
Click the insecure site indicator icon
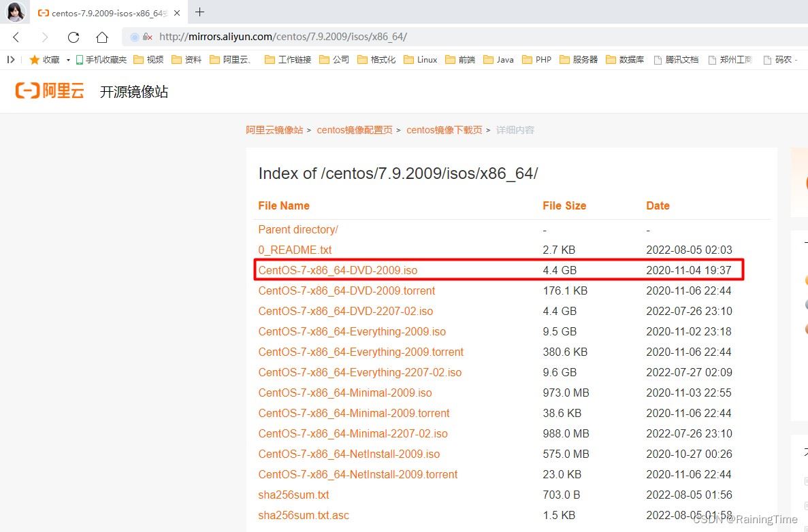(x=148, y=37)
